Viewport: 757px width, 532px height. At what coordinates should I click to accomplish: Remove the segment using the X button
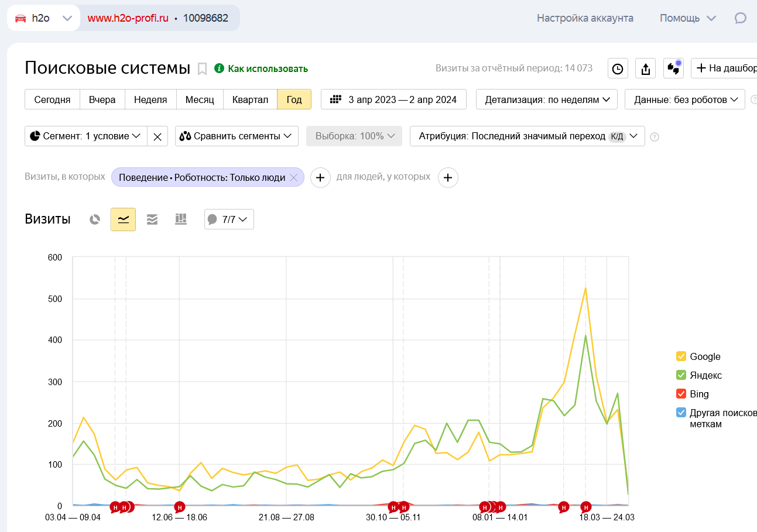tap(157, 136)
